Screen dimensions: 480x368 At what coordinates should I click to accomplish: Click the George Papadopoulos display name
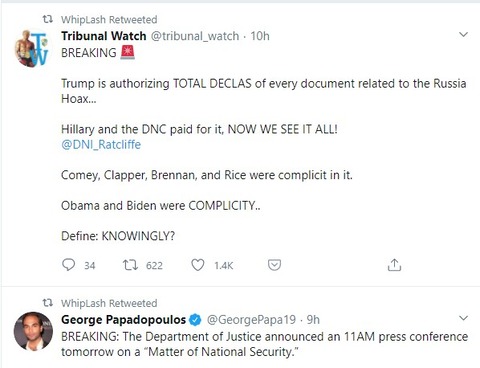[x=123, y=320]
